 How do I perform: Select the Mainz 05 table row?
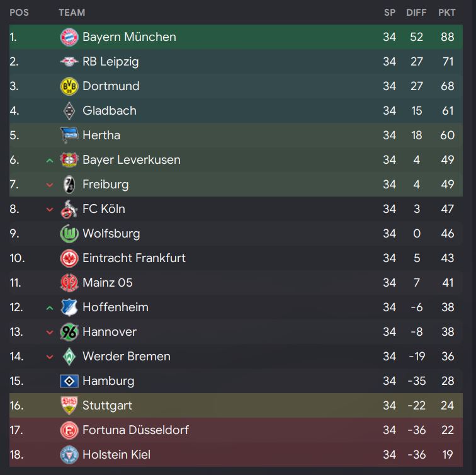point(236,283)
